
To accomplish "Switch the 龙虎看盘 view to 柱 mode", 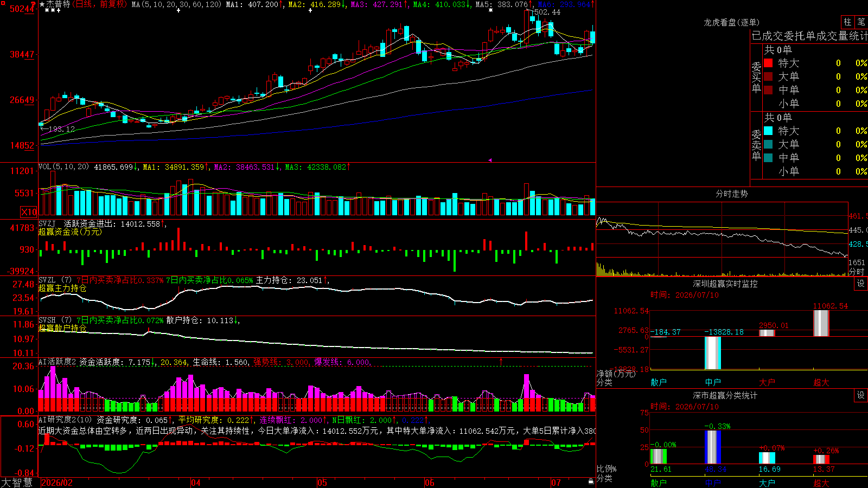I will (x=847, y=22).
